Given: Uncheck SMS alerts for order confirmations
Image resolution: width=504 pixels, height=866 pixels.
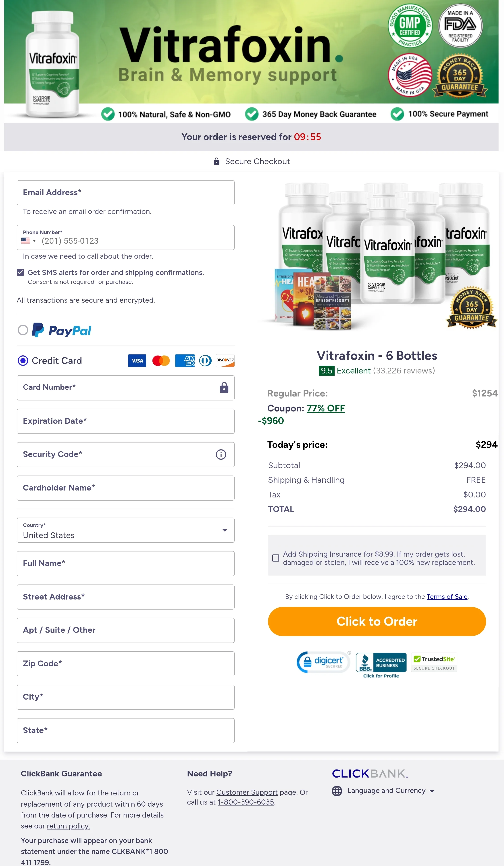Looking at the screenshot, I should tap(20, 273).
